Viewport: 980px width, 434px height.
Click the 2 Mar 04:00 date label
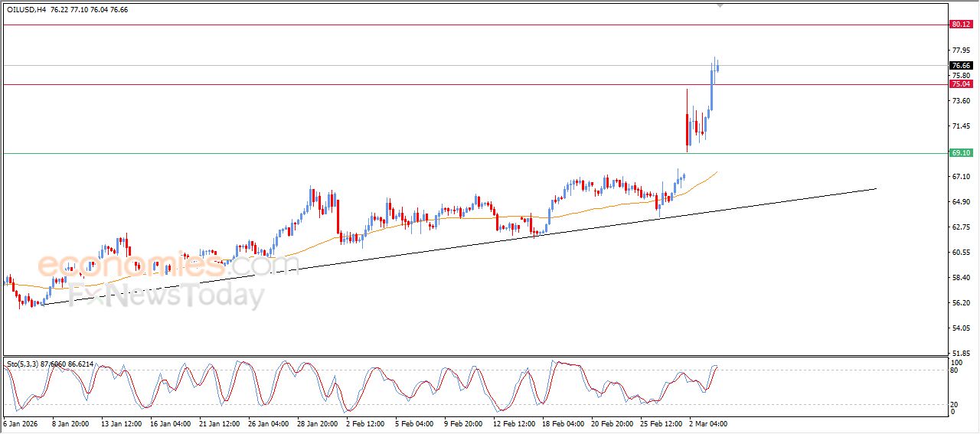tap(707, 423)
